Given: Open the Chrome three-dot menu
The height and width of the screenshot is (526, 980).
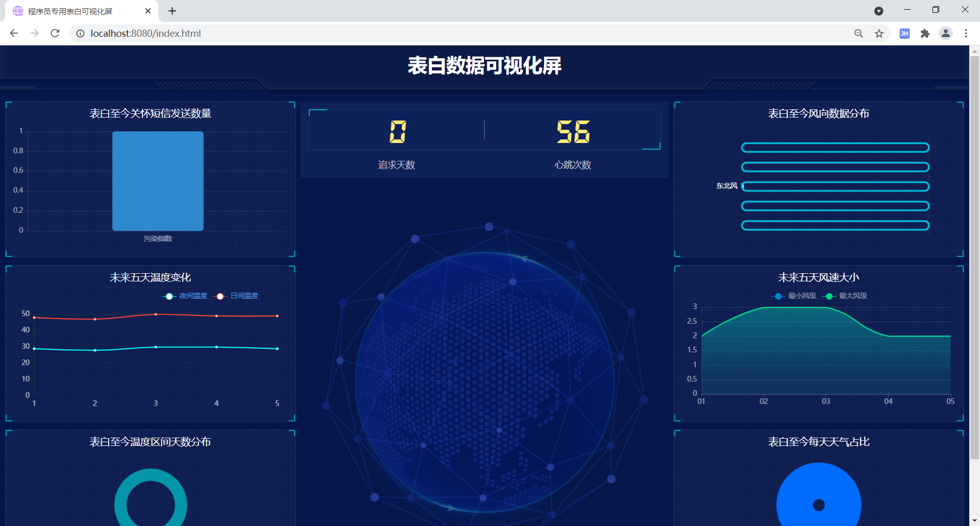Looking at the screenshot, I should click(x=966, y=33).
